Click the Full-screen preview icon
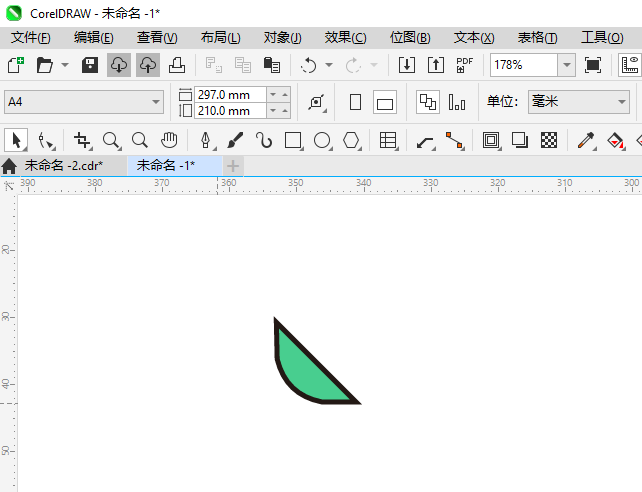642x492 pixels. click(x=593, y=65)
